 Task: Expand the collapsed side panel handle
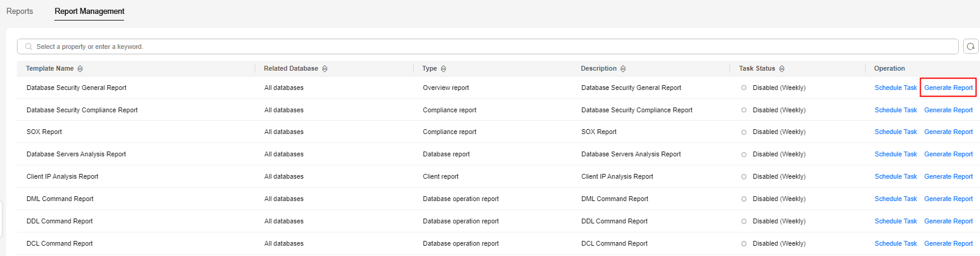click(1, 219)
